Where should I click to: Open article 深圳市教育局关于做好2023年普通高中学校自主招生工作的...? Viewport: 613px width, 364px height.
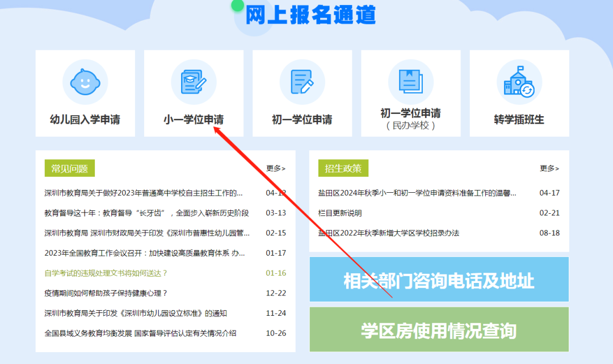(144, 193)
